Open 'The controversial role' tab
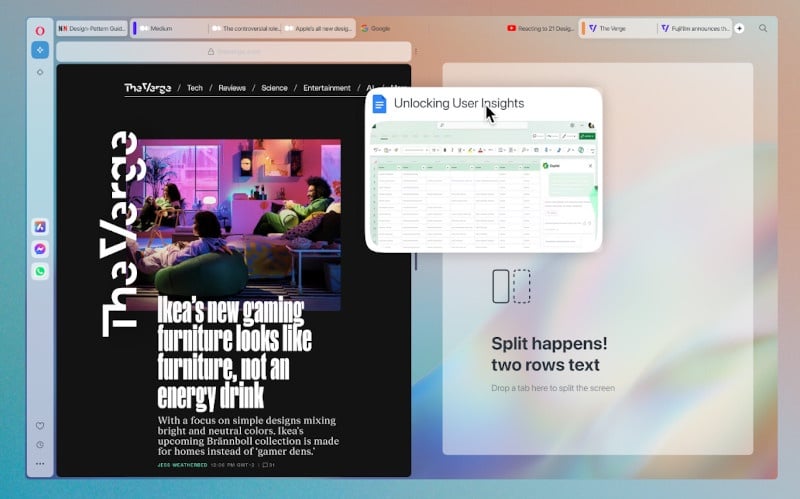800x499 pixels. point(246,29)
